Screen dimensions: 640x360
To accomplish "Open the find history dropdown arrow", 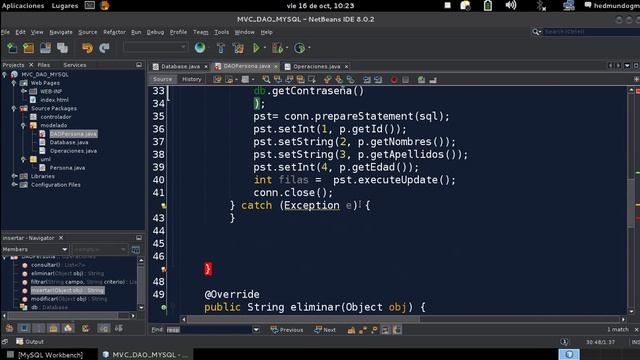I will 256,330.
